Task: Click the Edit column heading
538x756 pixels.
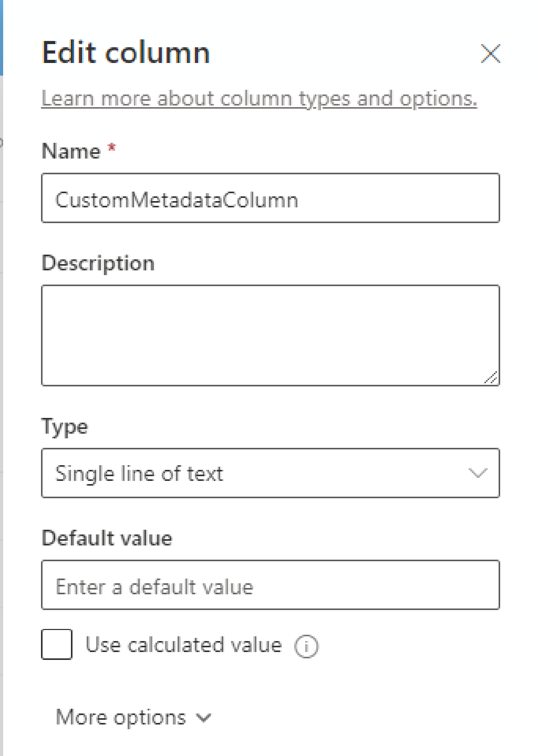Action: point(126,52)
